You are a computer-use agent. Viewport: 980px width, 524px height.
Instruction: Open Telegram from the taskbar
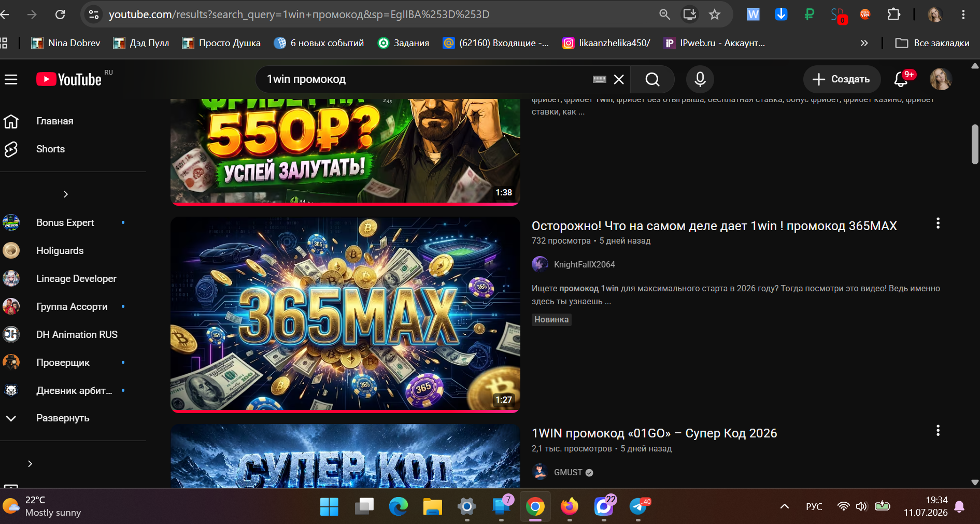point(638,506)
